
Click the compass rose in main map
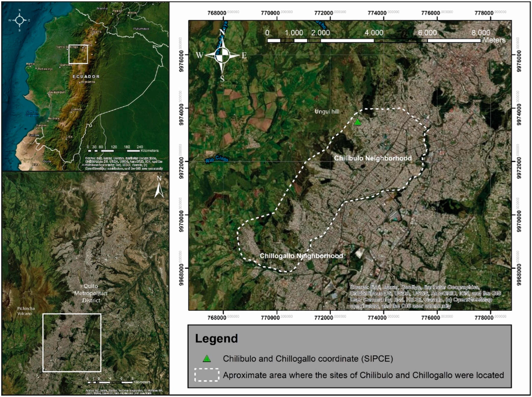[x=222, y=55]
